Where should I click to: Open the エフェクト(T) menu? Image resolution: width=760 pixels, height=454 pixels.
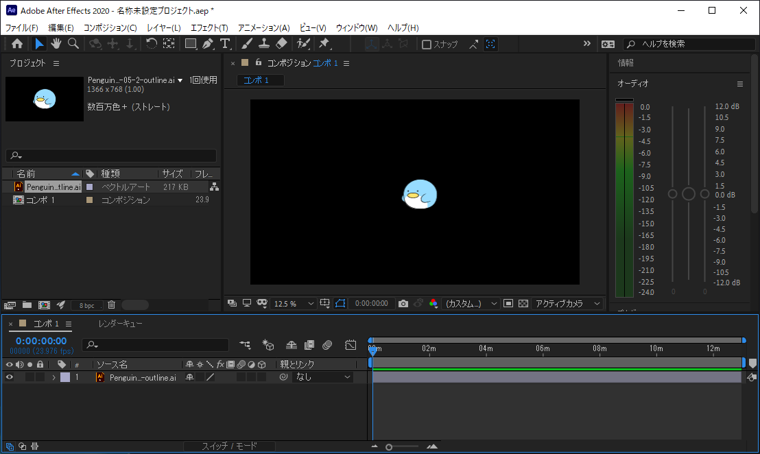209,28
